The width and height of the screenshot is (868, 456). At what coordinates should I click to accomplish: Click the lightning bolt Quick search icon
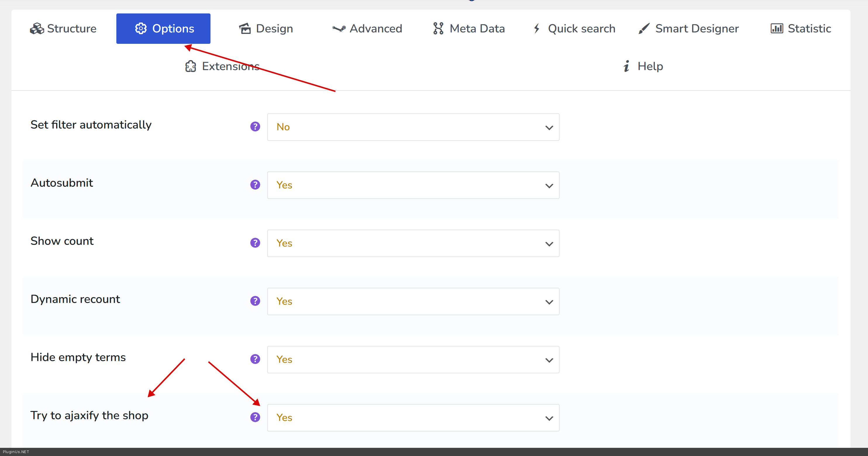[x=537, y=29]
